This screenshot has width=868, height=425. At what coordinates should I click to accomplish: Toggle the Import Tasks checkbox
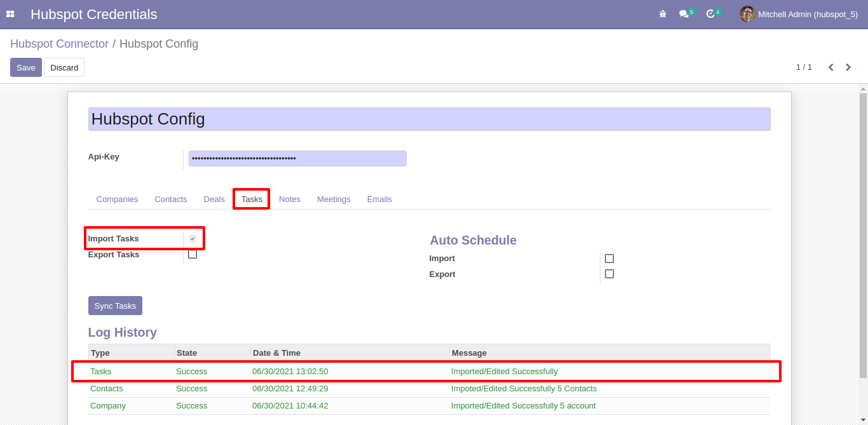[x=193, y=239]
